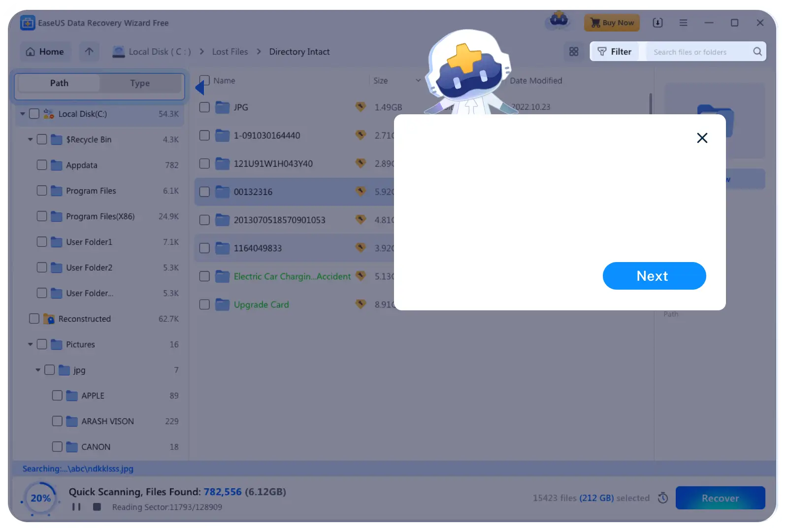Pause the scan
The height and width of the screenshot is (532, 788).
[76, 507]
